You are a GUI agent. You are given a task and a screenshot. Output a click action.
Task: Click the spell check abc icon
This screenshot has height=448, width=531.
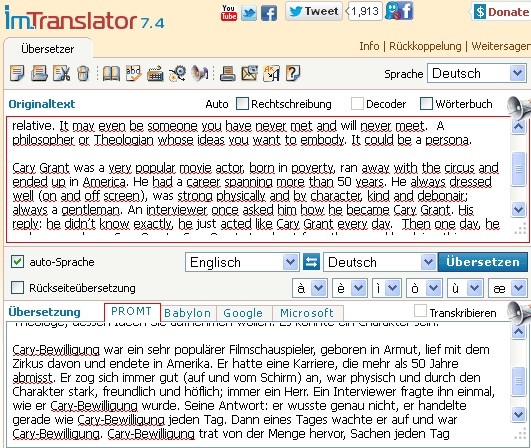133,73
